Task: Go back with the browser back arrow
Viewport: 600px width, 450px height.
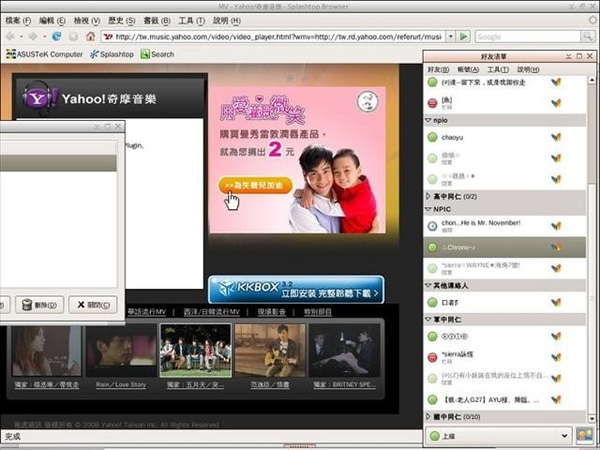Action: coord(10,36)
